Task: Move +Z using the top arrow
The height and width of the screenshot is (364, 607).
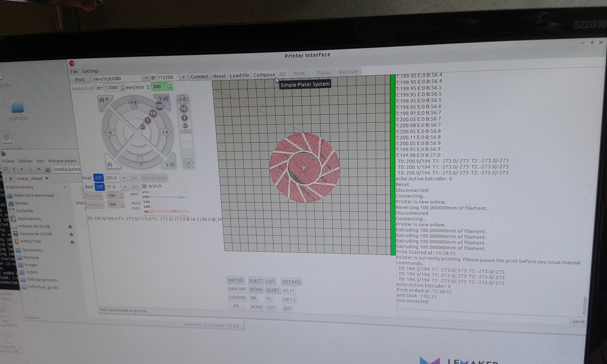Action: coord(183,99)
